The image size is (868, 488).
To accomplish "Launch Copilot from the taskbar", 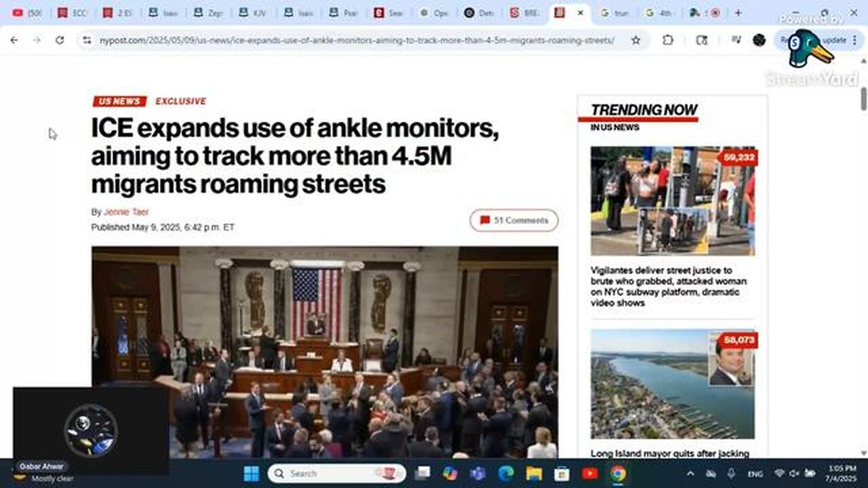I will tap(450, 473).
